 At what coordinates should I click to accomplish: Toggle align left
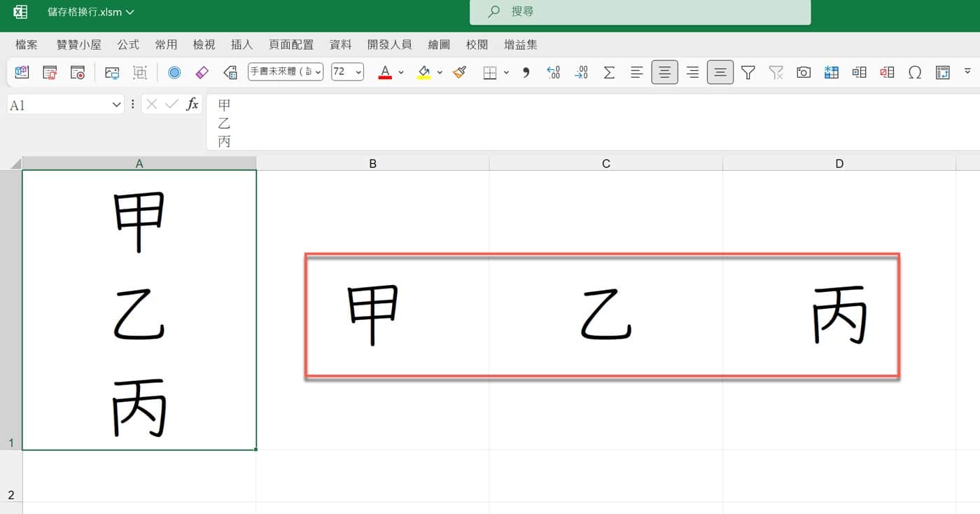tap(636, 72)
